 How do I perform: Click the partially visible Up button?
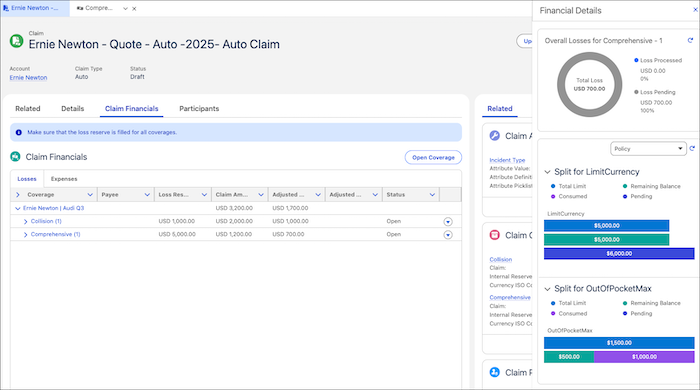525,41
